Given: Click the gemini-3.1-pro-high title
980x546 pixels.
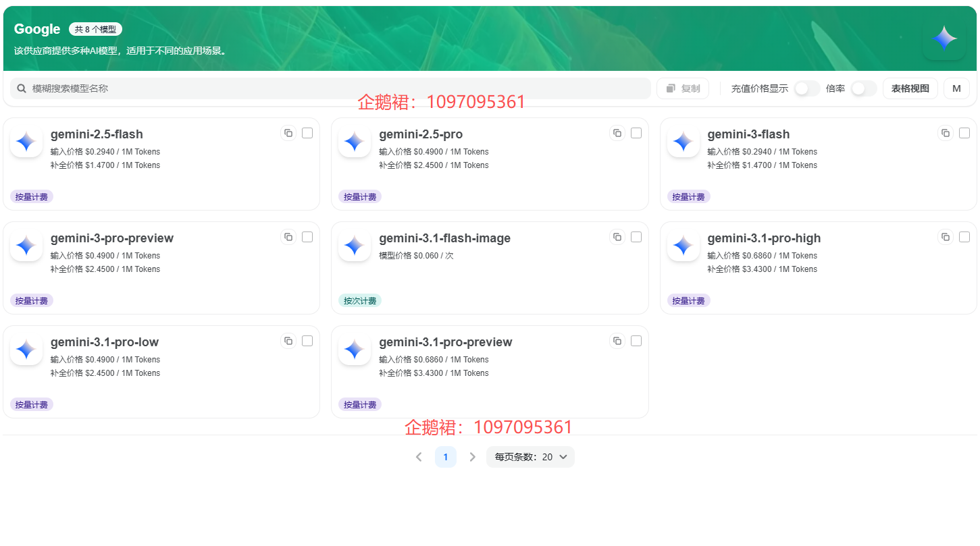Looking at the screenshot, I should (764, 238).
